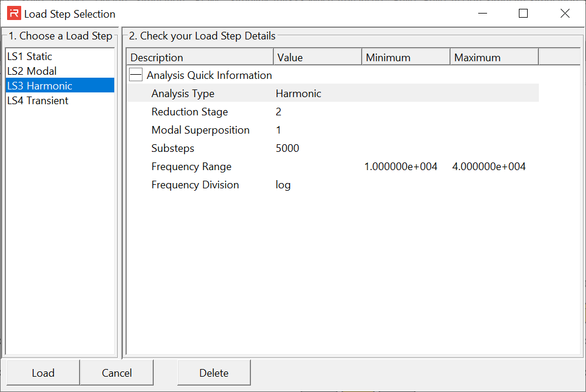This screenshot has height=392, width=586.
Task: Click the Analysis Quick Information label
Action: click(209, 75)
